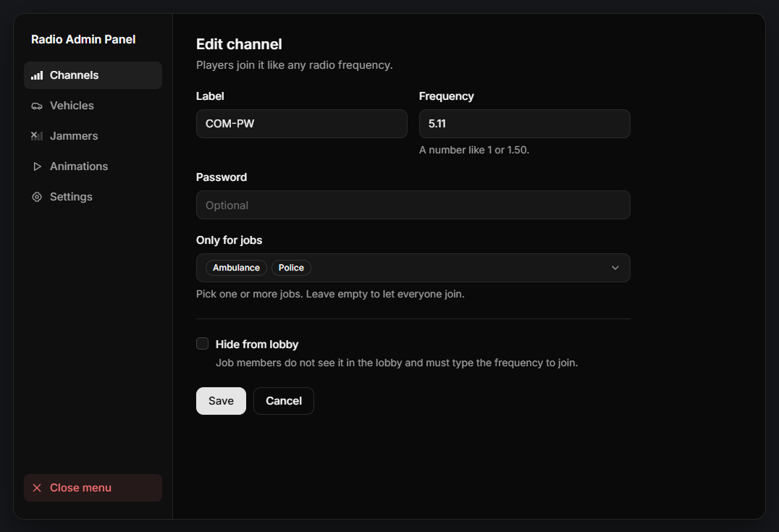The height and width of the screenshot is (532, 779).
Task: Click the Channels signal bars icon
Action: click(37, 75)
